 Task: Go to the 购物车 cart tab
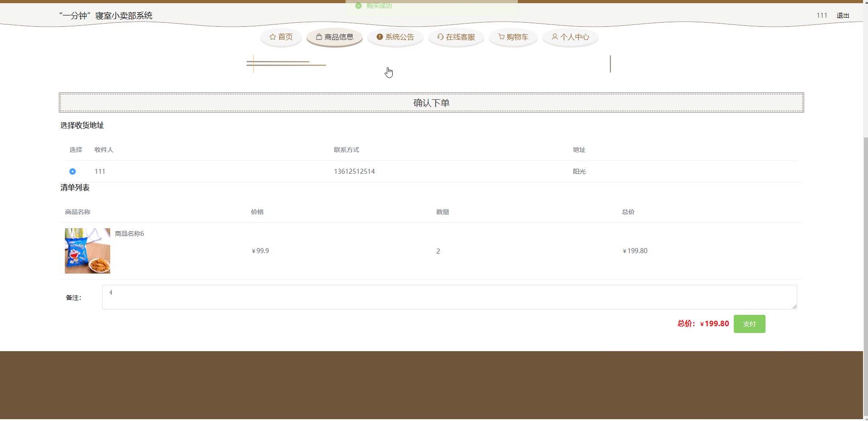point(513,37)
